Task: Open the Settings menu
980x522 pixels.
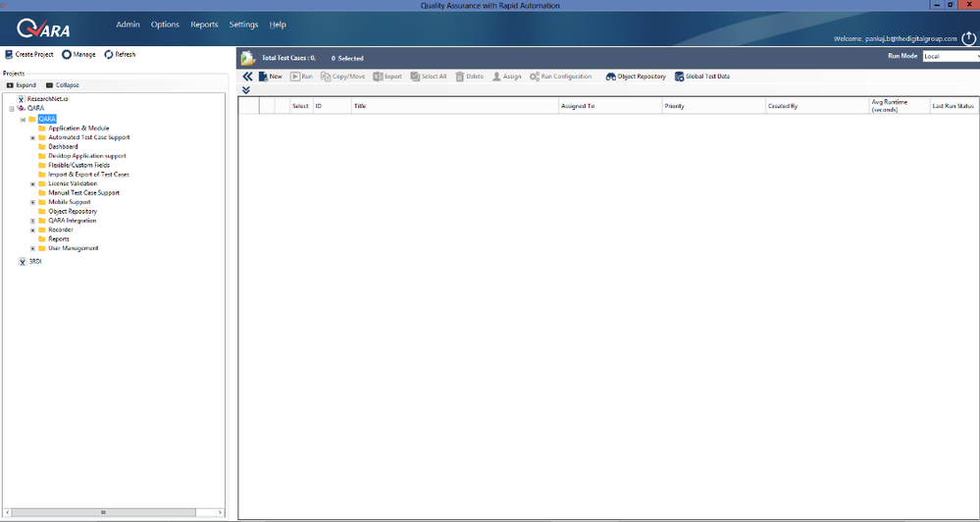Action: pos(243,25)
